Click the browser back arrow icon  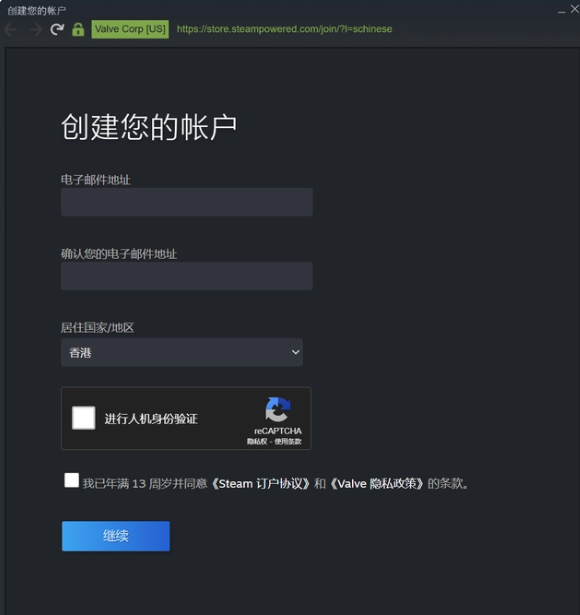pos(11,29)
